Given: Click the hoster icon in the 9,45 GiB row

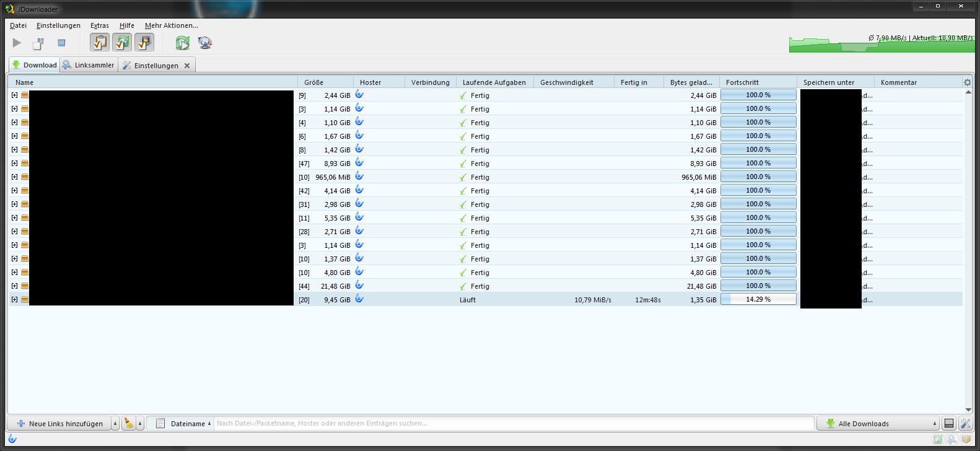Looking at the screenshot, I should 359,299.
